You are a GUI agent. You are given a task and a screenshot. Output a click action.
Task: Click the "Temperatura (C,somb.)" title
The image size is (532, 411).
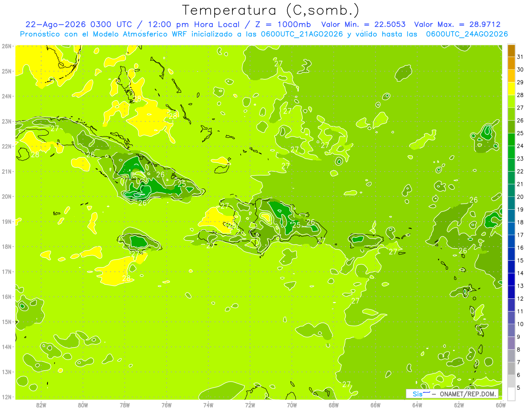point(271,10)
